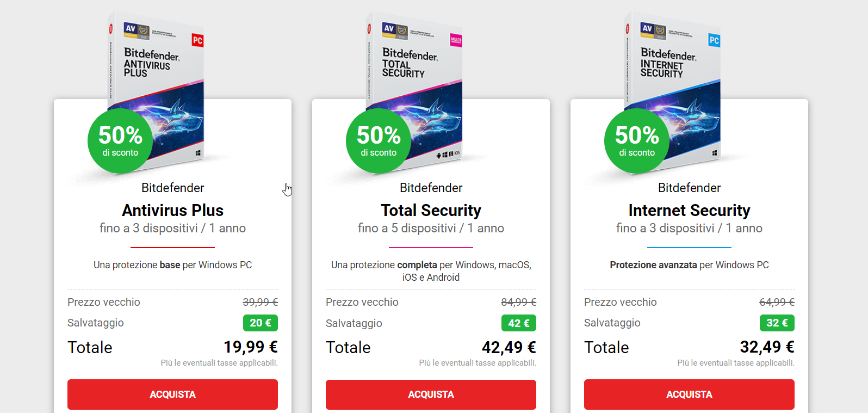
Task: Click the 50% discount badge on Internet Security
Action: 637,141
